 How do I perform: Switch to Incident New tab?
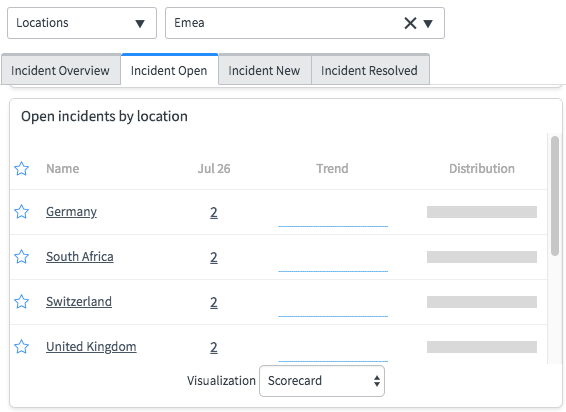pyautogui.click(x=264, y=70)
